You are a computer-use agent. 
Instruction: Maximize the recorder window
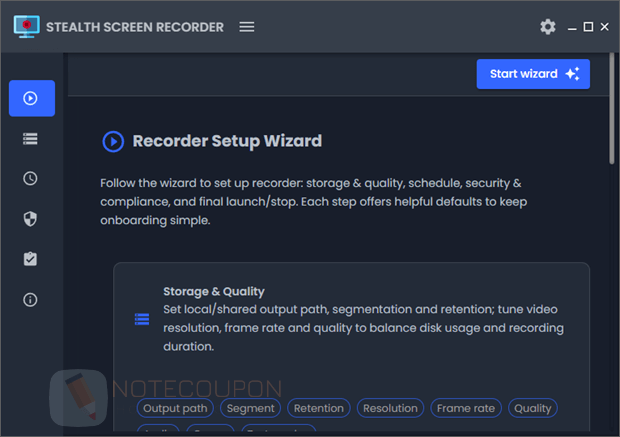click(x=588, y=27)
